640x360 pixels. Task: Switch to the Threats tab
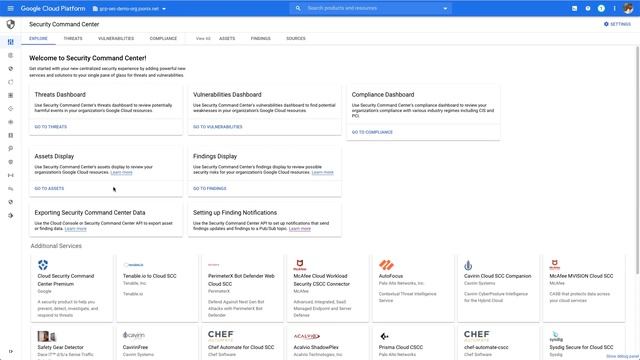point(73,38)
